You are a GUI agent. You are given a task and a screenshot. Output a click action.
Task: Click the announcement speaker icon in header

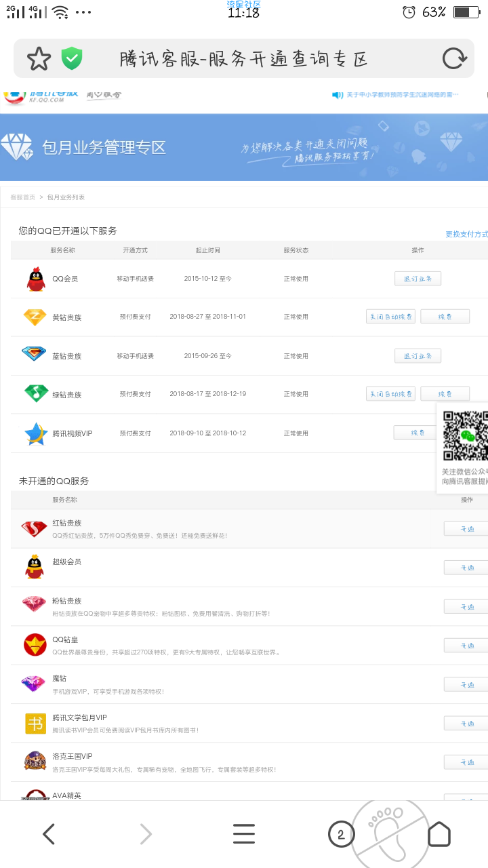337,94
